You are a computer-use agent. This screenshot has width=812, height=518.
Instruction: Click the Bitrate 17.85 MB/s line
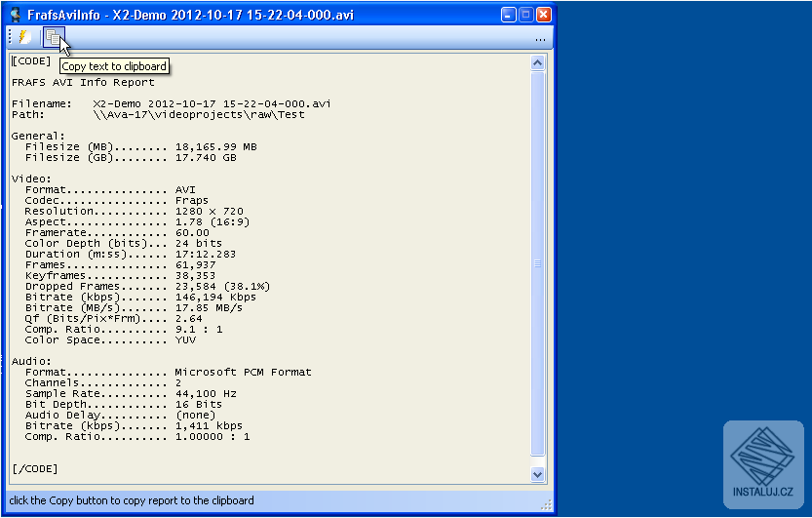click(134, 307)
